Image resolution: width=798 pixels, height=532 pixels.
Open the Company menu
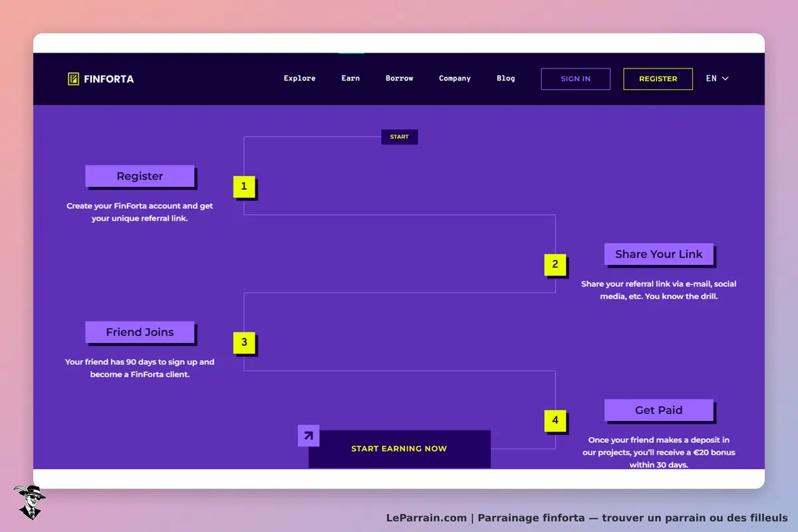click(455, 78)
